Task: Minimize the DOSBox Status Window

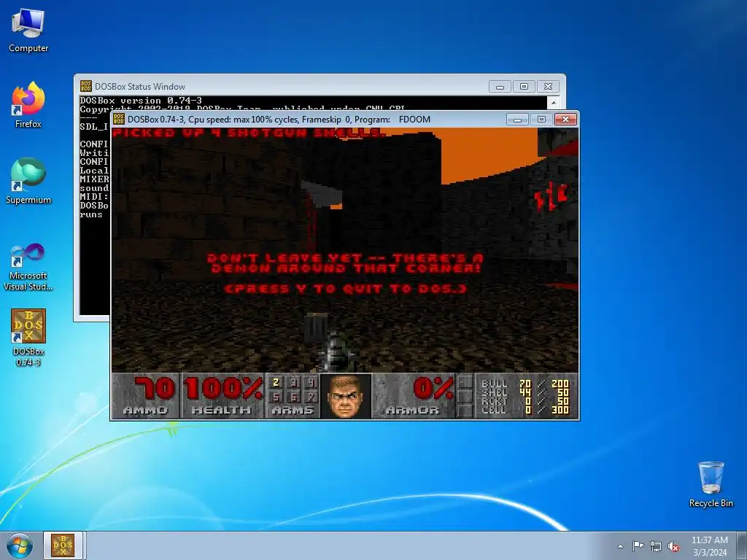Action: tap(500, 87)
